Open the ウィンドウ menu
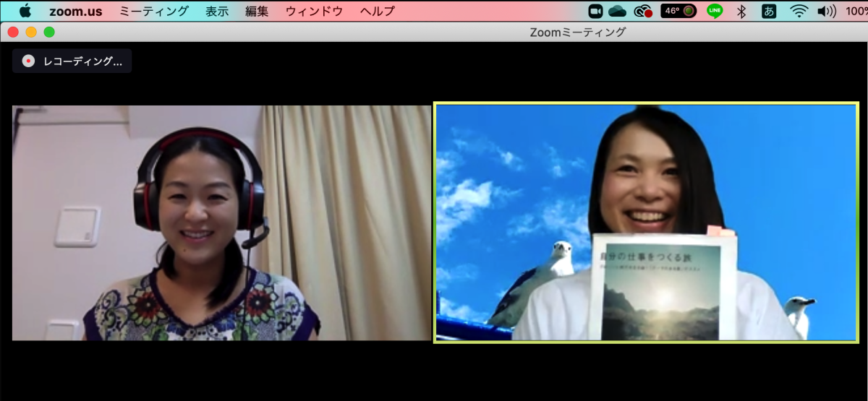Viewport: 868px width, 401px height. pos(314,11)
